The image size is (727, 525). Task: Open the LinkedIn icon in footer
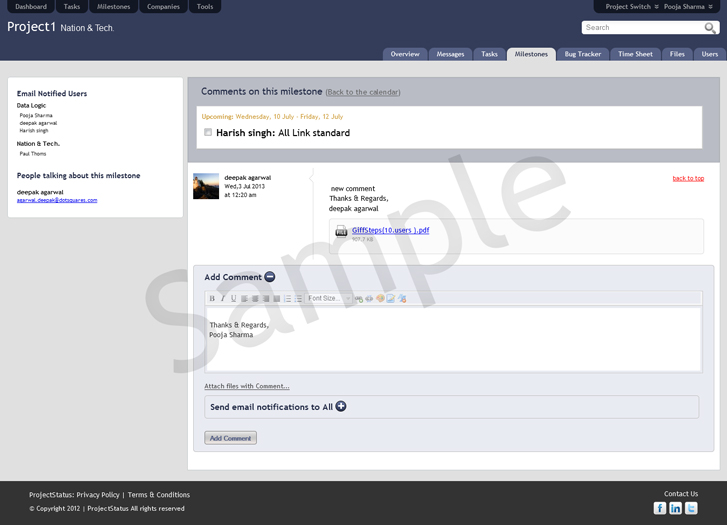click(675, 508)
